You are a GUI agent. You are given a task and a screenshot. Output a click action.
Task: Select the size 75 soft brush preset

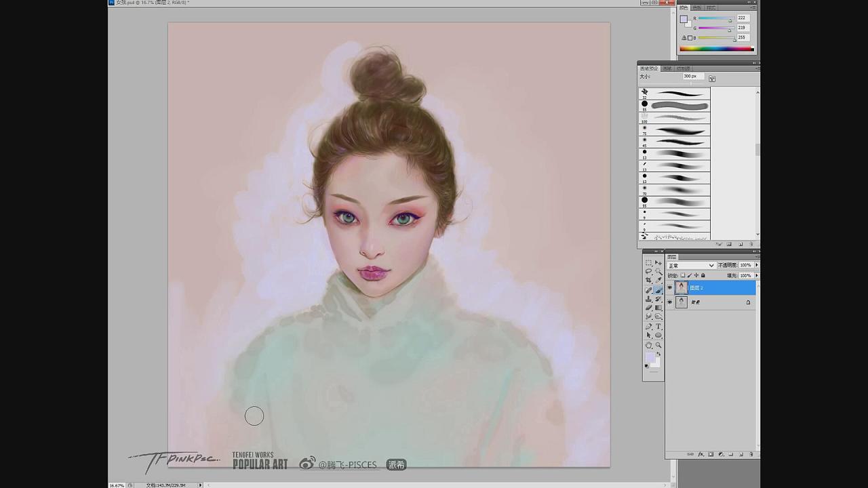(675, 130)
